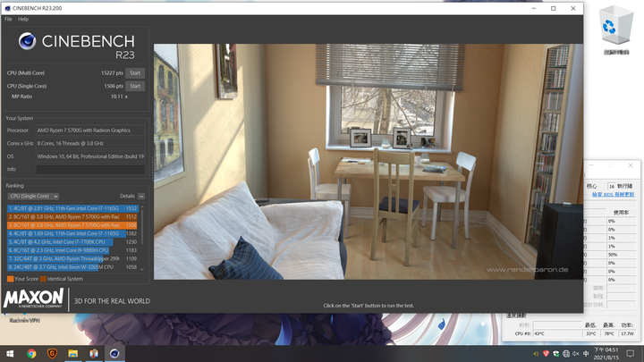Select ranking row 2 Ryzen 7 5700G 1512
Screen dimensions: 644x362
(x=72, y=216)
